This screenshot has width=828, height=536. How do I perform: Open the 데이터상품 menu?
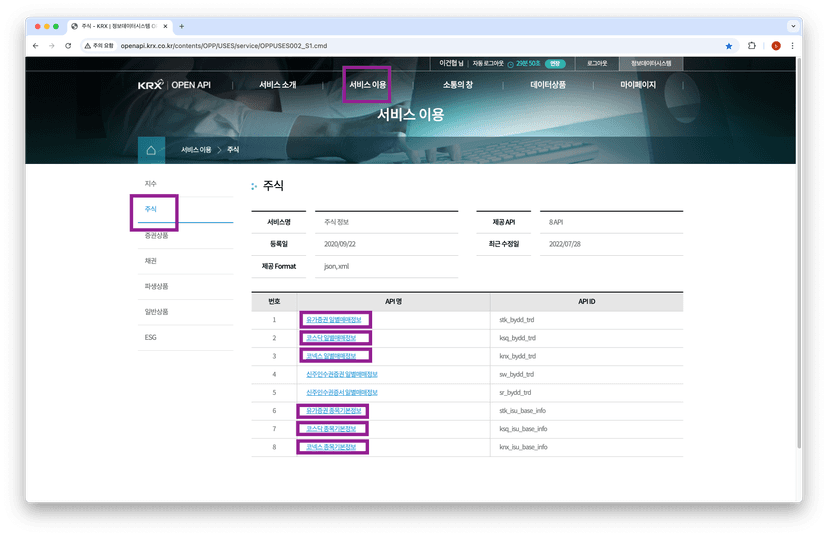point(548,84)
